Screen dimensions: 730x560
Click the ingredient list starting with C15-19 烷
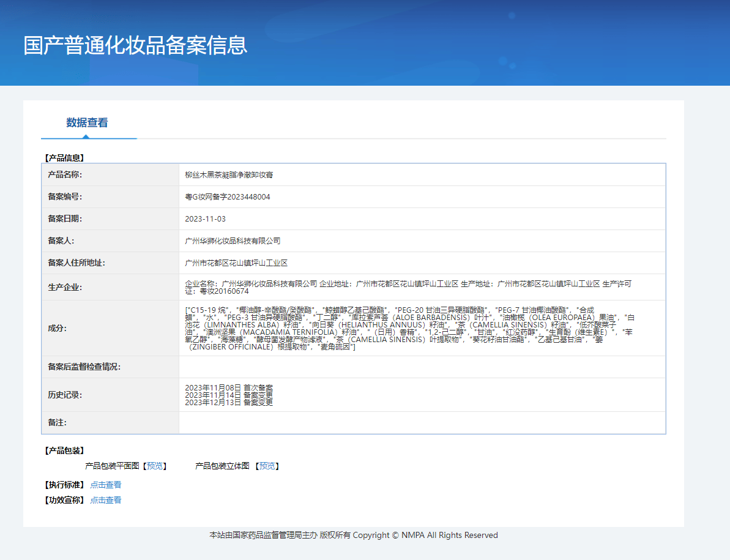[x=410, y=328]
